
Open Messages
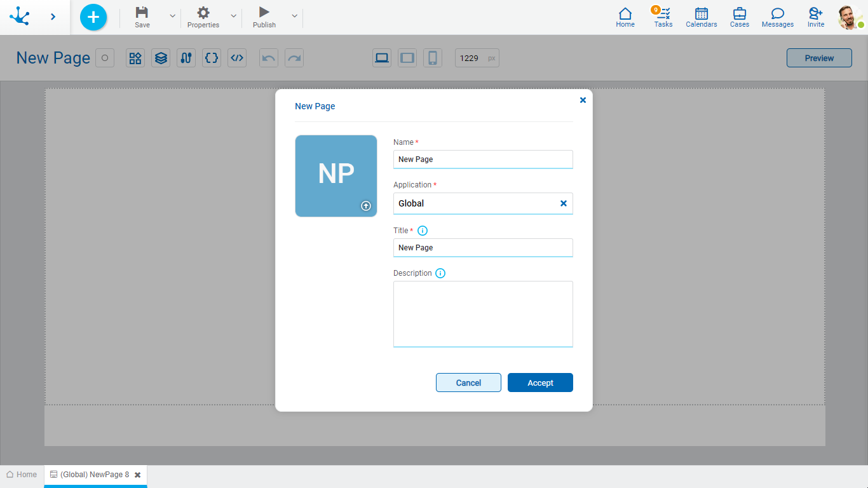click(778, 17)
